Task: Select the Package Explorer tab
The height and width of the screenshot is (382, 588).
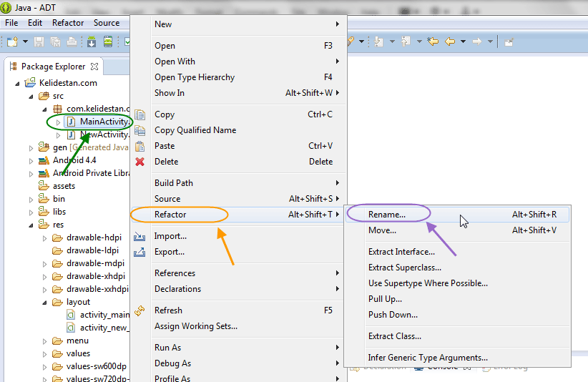Action: [53, 67]
